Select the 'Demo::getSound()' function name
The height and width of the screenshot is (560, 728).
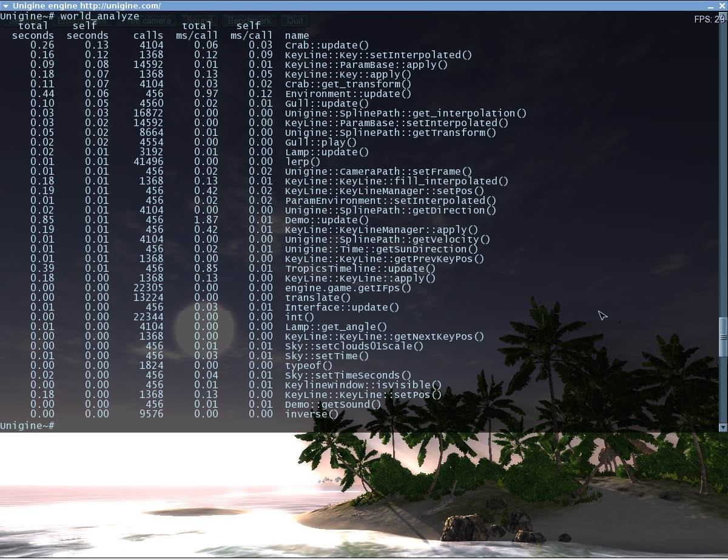[x=333, y=405]
